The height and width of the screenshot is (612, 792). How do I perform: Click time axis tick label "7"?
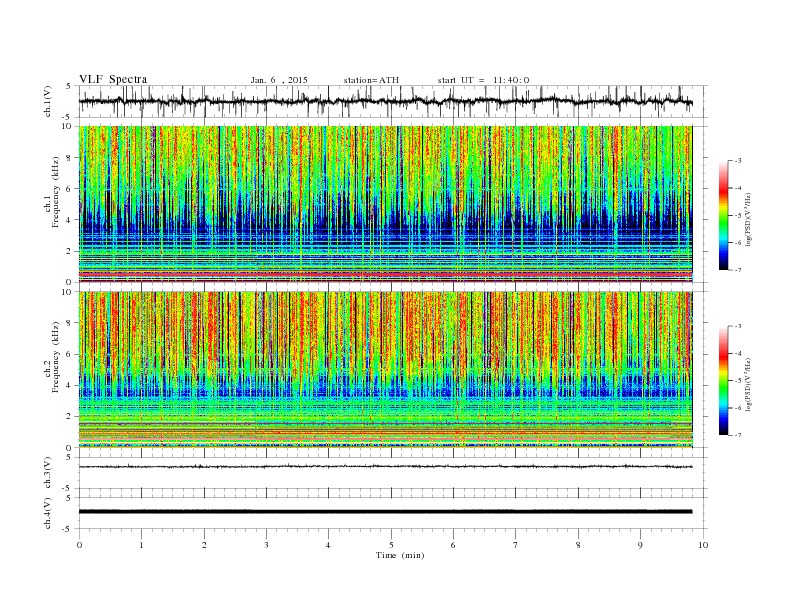[x=516, y=545]
